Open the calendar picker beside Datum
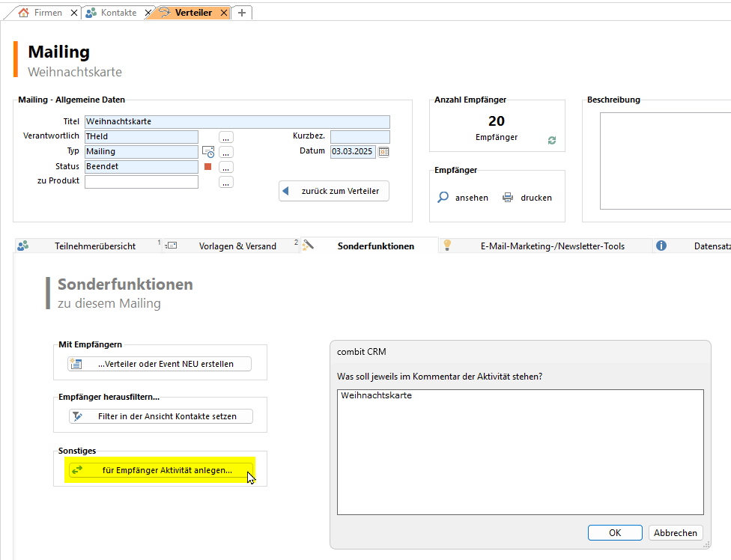 (x=383, y=151)
